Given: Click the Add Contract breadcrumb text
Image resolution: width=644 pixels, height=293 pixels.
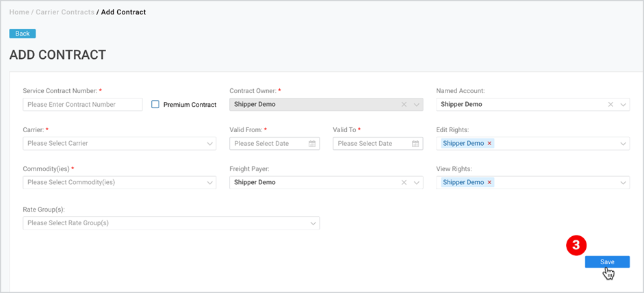Looking at the screenshot, I should (123, 12).
